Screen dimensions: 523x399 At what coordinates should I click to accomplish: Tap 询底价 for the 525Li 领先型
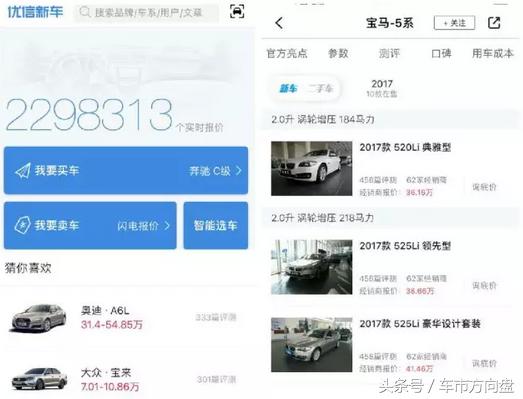[484, 285]
